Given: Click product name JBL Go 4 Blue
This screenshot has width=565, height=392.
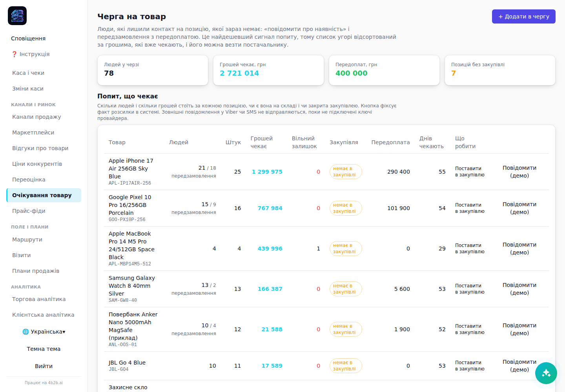Looking at the screenshot, I should click(x=127, y=363).
